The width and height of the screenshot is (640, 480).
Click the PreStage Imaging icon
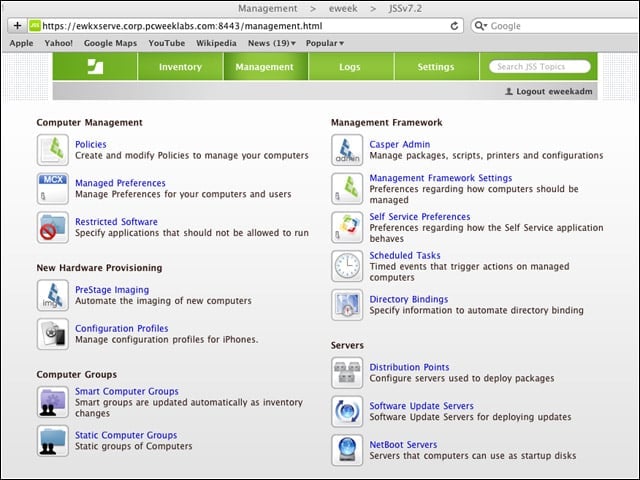click(x=53, y=295)
